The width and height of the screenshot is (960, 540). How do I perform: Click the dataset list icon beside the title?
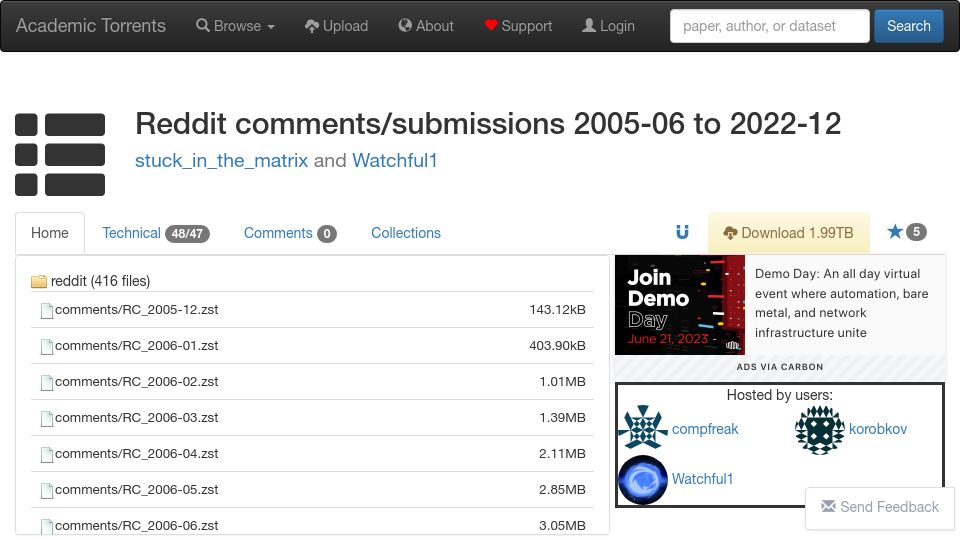coord(60,154)
